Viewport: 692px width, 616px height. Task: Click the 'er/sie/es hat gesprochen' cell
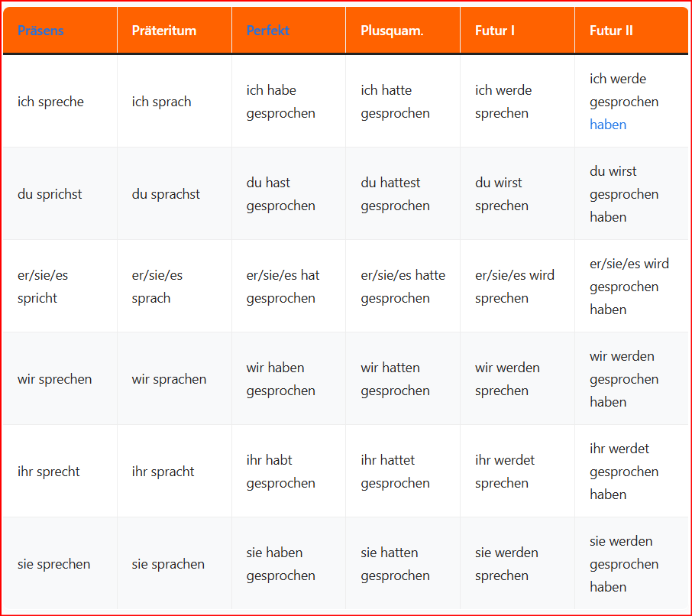(283, 287)
